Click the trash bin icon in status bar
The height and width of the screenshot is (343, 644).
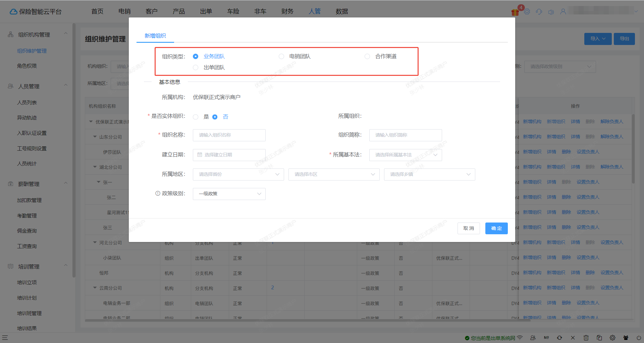pyautogui.click(x=586, y=338)
